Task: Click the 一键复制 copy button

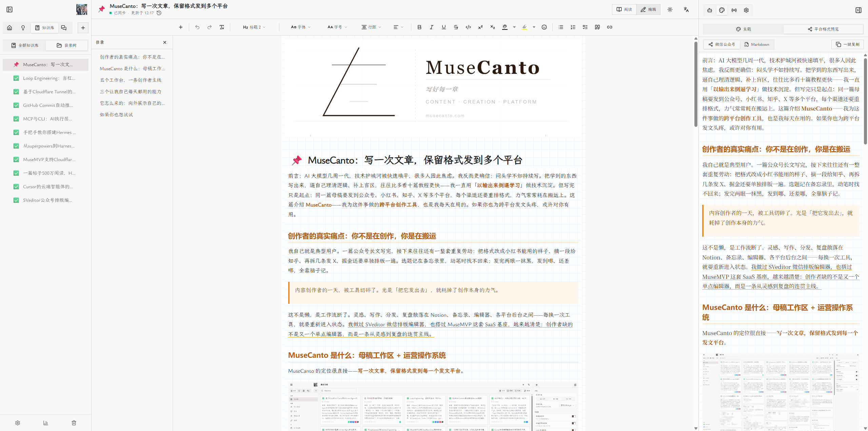Action: click(847, 44)
